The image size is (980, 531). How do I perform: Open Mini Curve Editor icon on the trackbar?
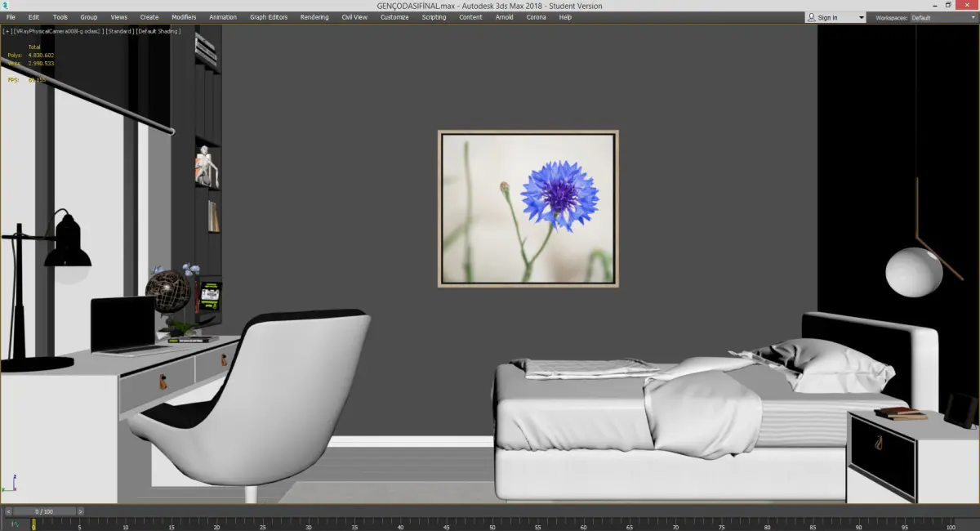coord(15,524)
